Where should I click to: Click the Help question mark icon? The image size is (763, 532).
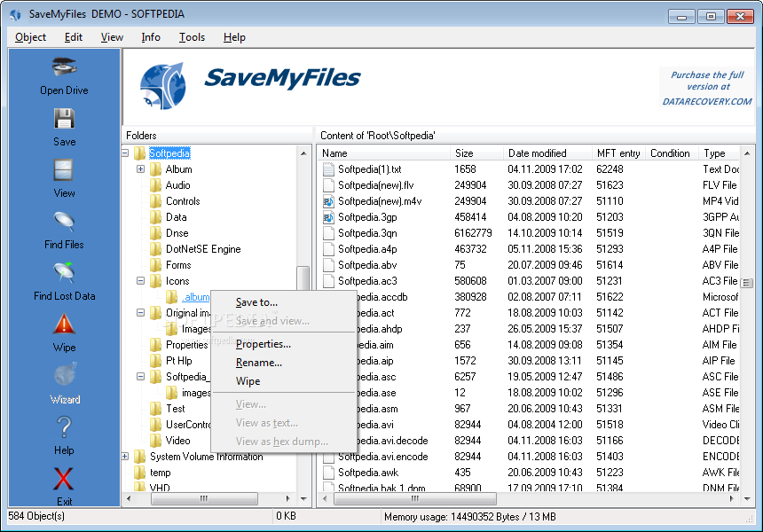point(64,427)
